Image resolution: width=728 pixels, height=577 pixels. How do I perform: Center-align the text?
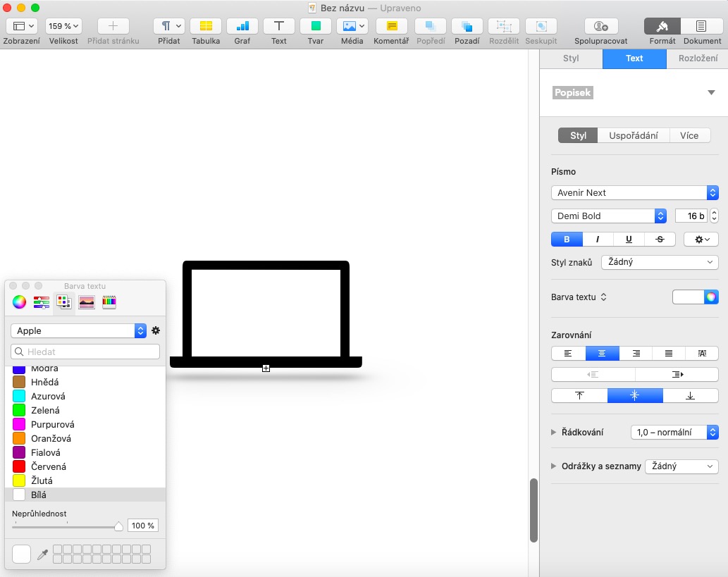[x=602, y=353]
